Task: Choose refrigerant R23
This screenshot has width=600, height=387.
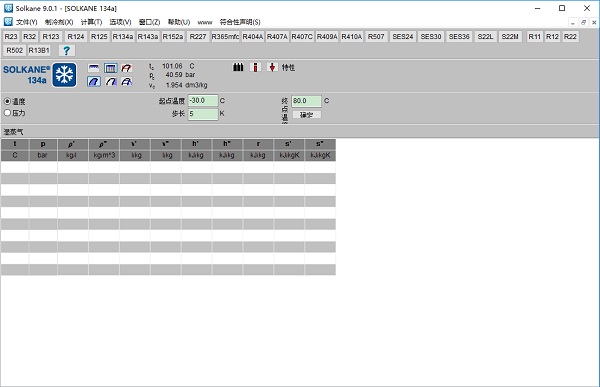Action: pos(11,37)
